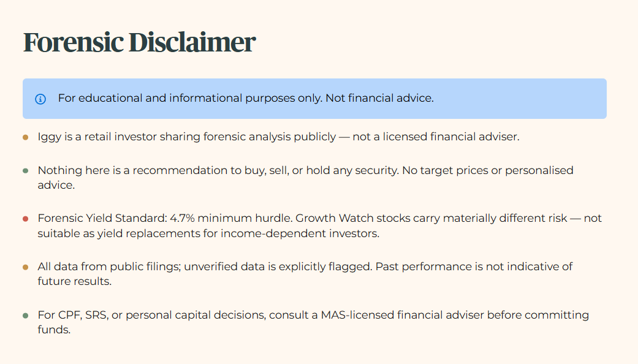This screenshot has width=638, height=364.
Task: Click the green bullet beside Nothing here line
Action: 26,171
